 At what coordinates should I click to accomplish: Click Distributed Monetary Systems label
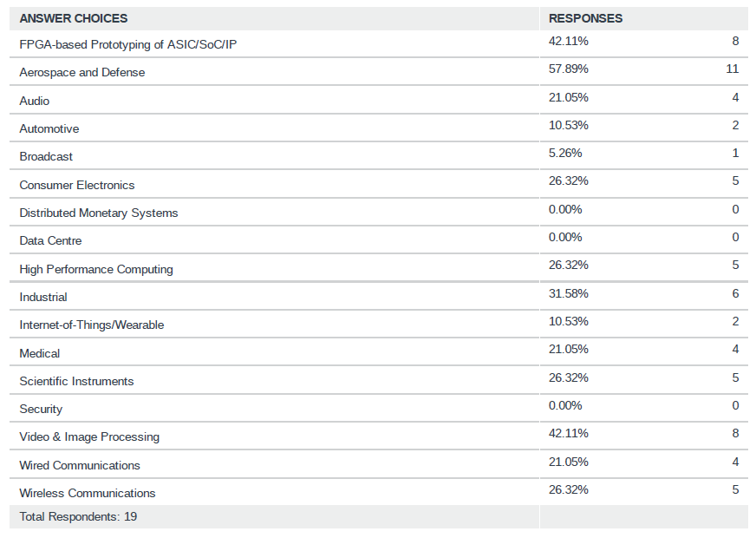tap(99, 213)
